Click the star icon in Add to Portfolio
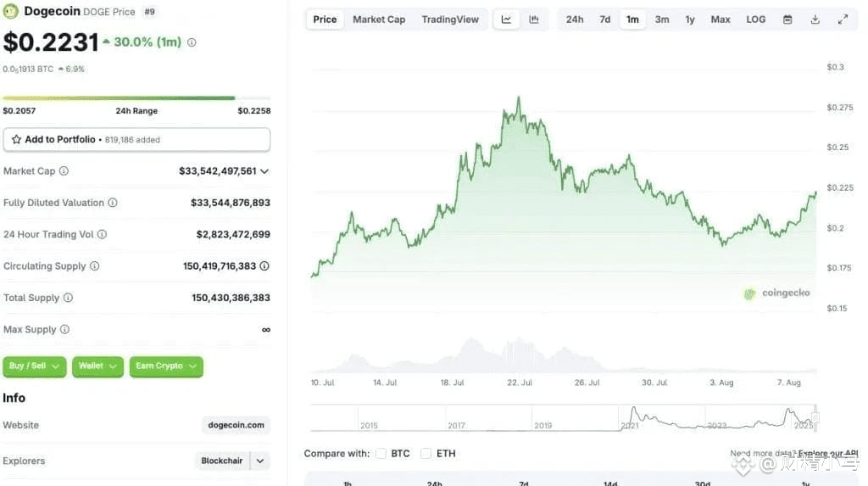Screen dimensions: 868x486 click(x=17, y=140)
